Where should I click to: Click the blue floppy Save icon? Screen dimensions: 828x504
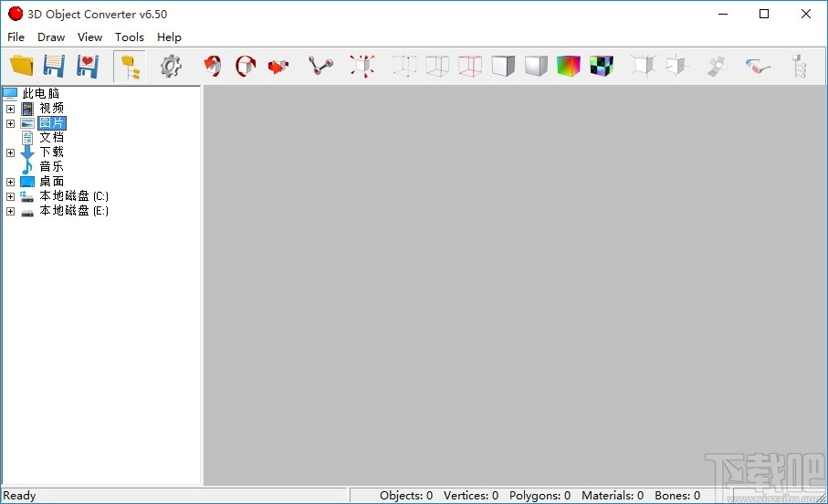[x=55, y=66]
